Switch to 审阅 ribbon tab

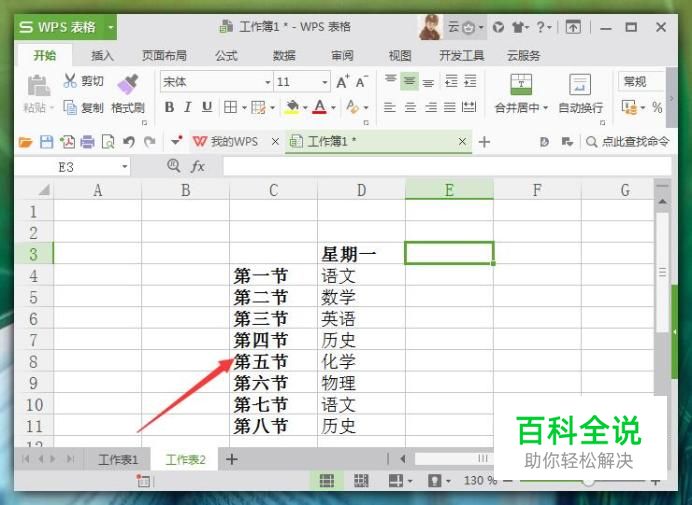(x=342, y=56)
